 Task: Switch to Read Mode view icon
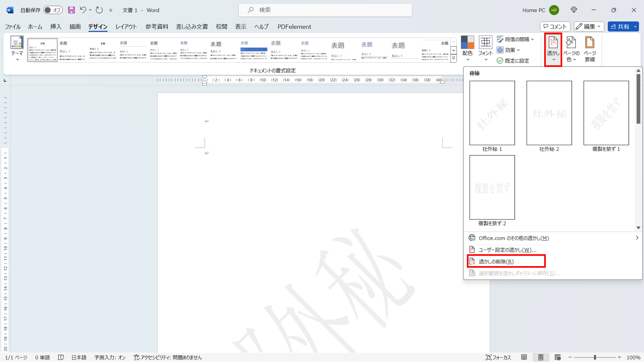tap(524, 357)
